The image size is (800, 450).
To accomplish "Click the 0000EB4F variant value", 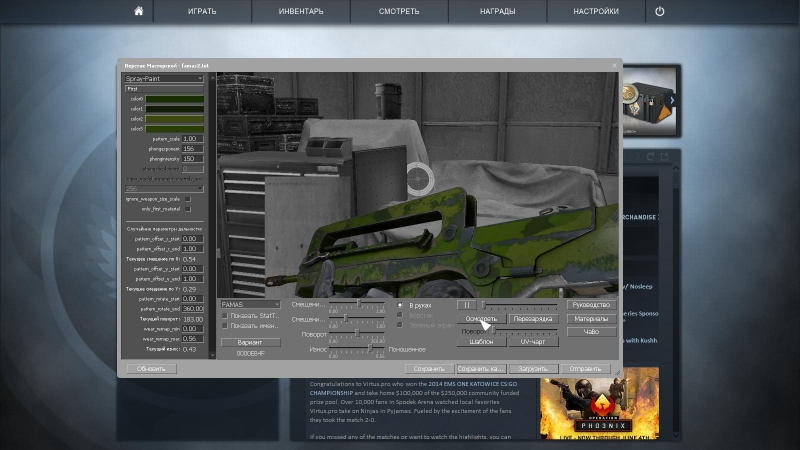I will click(250, 353).
